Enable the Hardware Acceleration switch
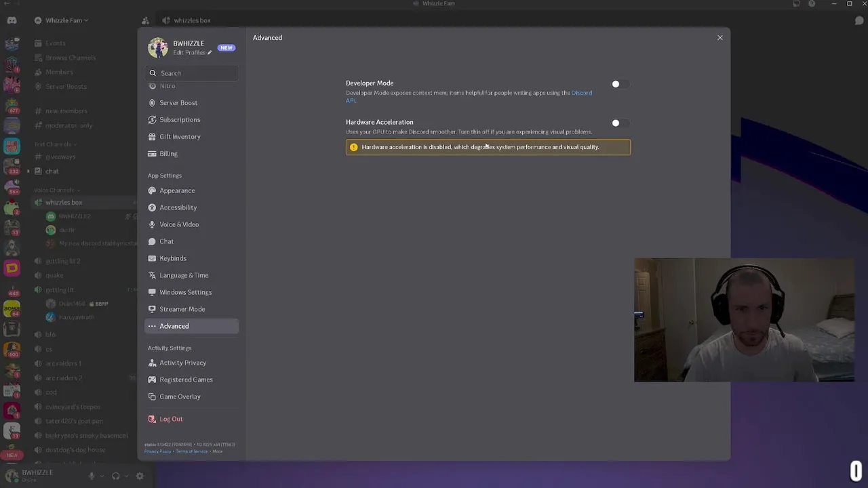This screenshot has height=488, width=868. coord(619,123)
